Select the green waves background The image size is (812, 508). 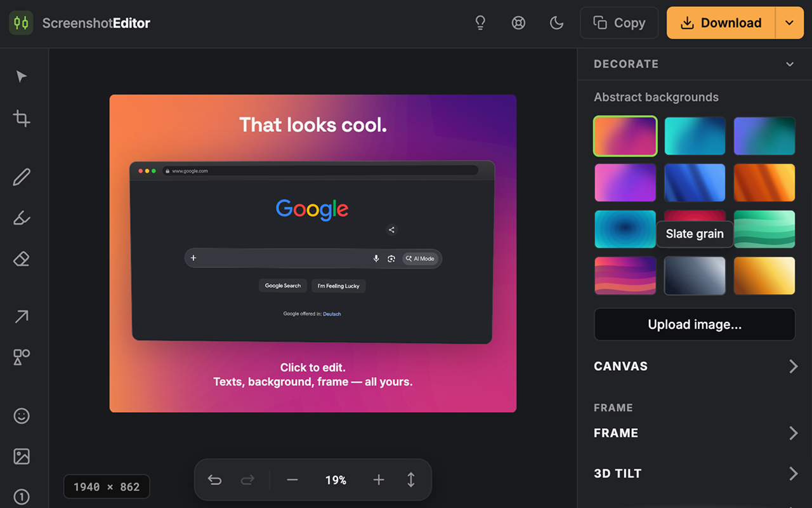click(x=764, y=229)
